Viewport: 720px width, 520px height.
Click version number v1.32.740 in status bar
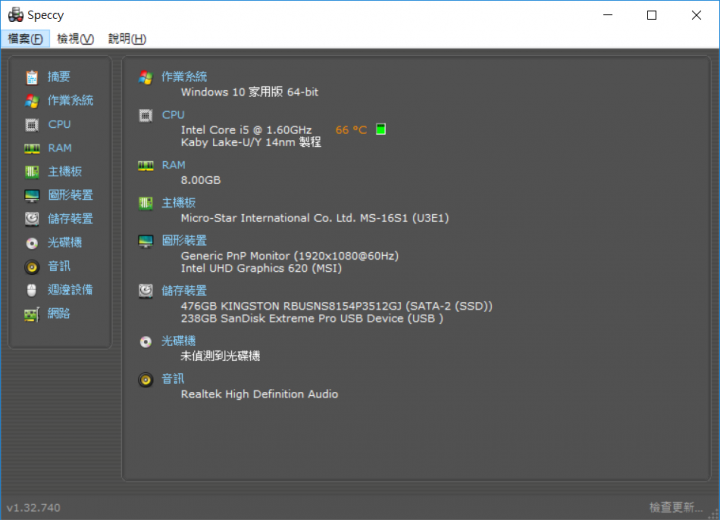point(34,508)
